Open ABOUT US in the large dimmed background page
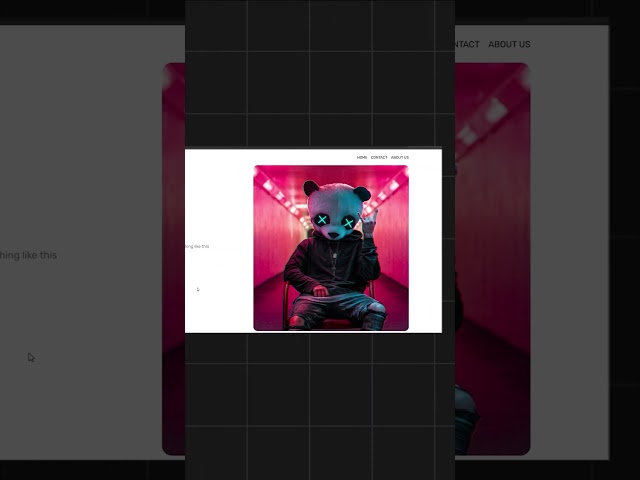Image resolution: width=640 pixels, height=480 pixels. tap(509, 44)
